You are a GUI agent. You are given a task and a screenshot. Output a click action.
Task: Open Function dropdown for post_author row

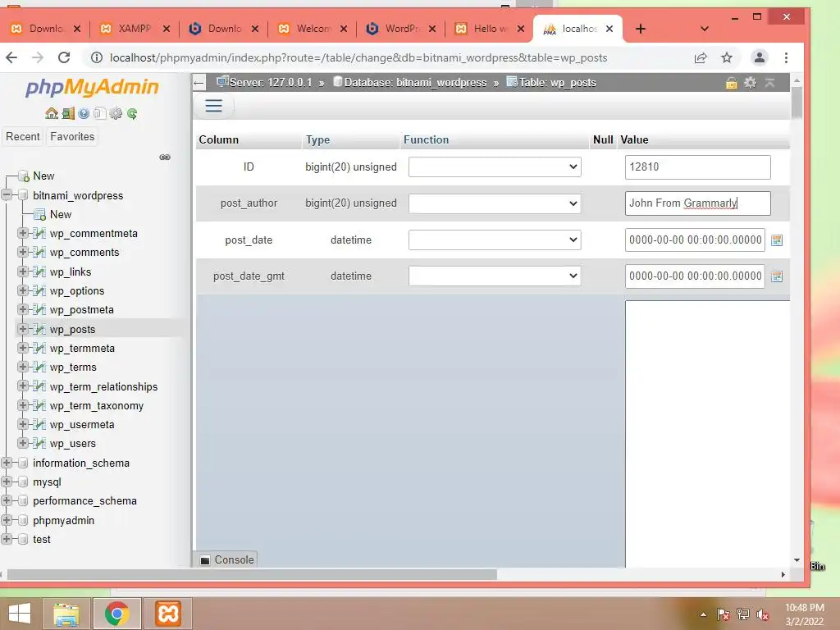coord(495,203)
